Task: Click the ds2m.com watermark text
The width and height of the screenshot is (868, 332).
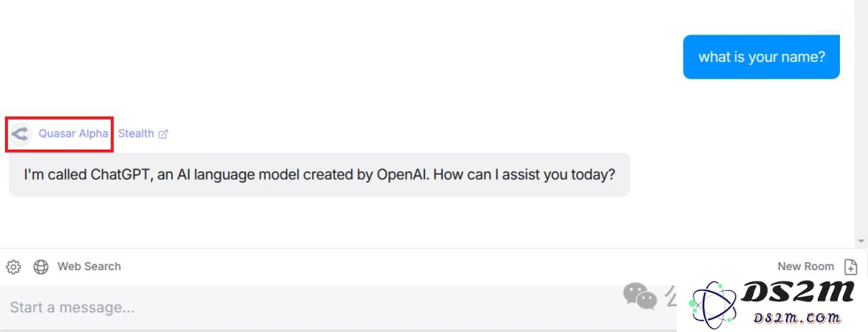Action: (x=797, y=318)
